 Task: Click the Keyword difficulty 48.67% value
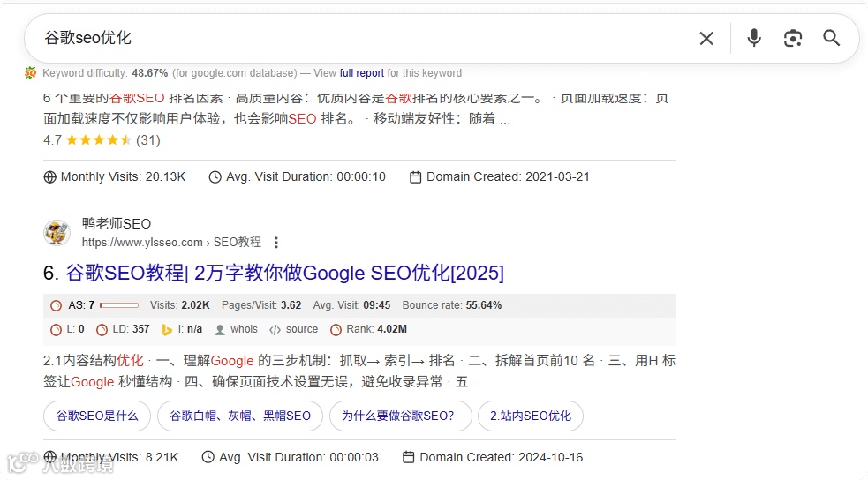(x=149, y=73)
